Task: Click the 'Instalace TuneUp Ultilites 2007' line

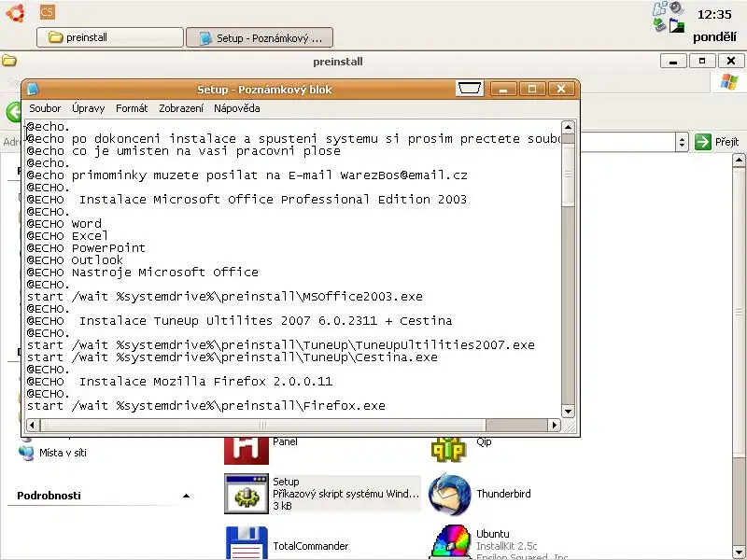Action: [239, 321]
